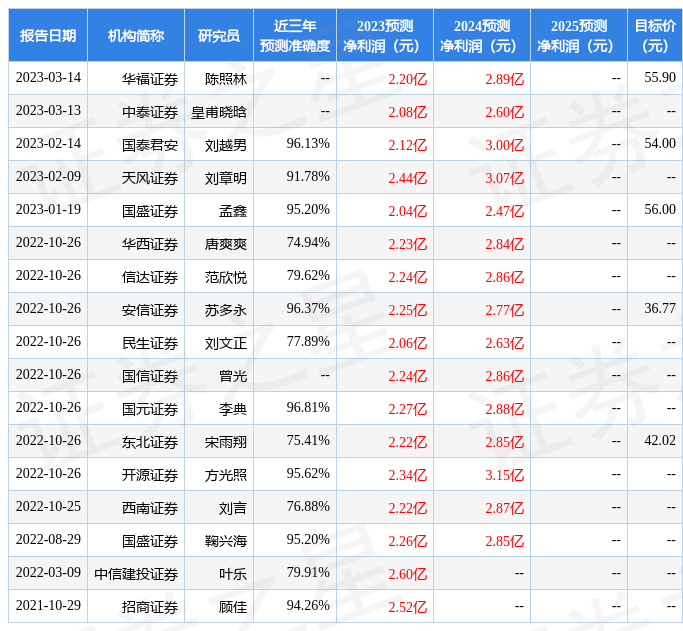The image size is (683, 631).
Task: Select the date 2023-01-19
Action: pos(48,209)
